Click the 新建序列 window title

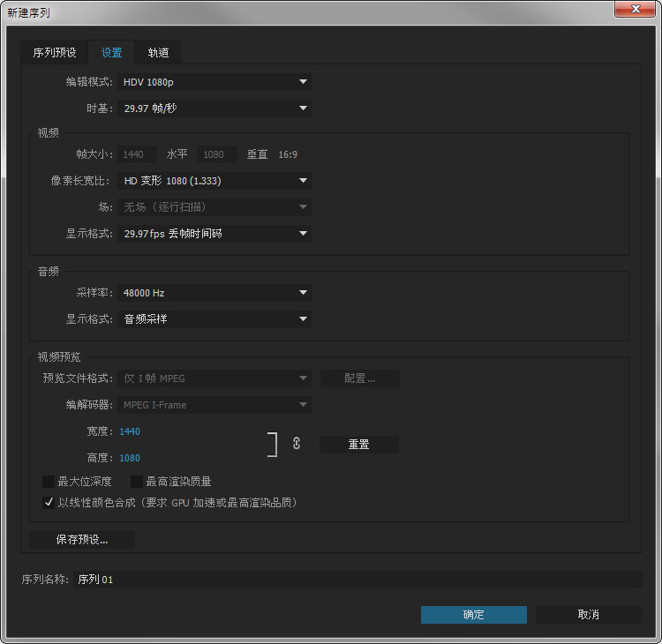28,13
